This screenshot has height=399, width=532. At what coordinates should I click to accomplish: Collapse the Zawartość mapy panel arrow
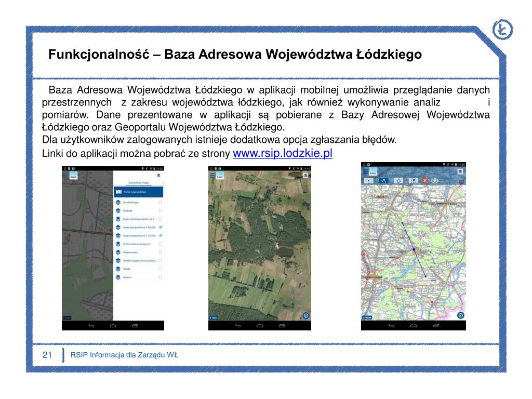(x=163, y=182)
